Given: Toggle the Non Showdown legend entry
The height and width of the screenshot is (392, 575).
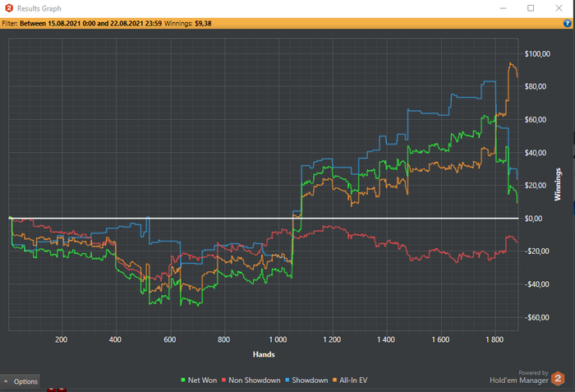Looking at the screenshot, I should coord(251,380).
